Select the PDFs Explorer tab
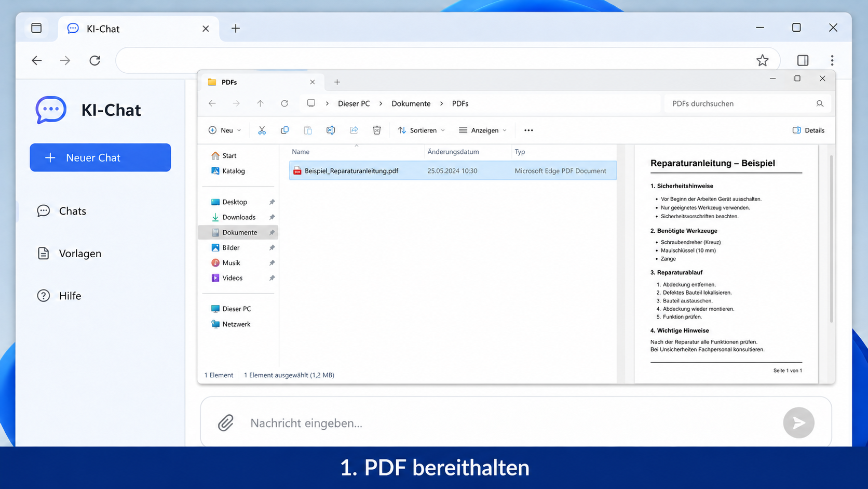The height and width of the screenshot is (489, 868). (x=261, y=82)
